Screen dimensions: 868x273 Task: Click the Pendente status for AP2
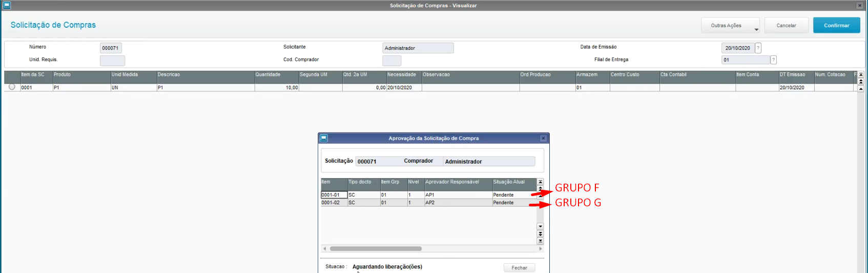tap(514, 203)
